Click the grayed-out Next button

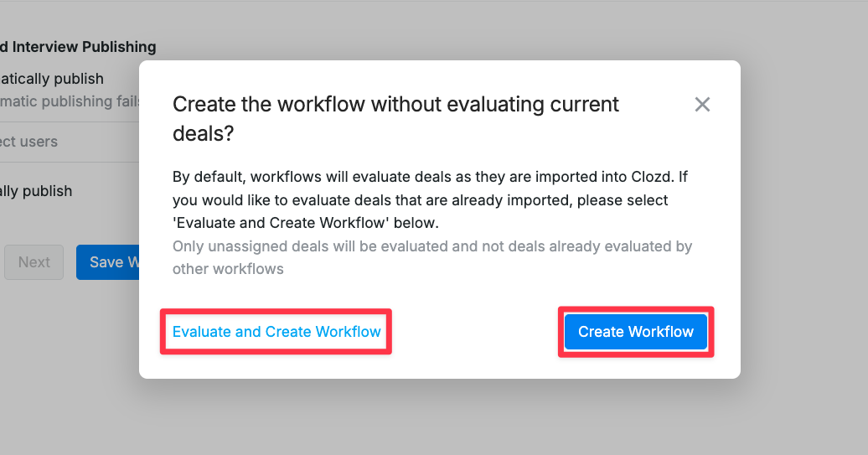pyautogui.click(x=34, y=262)
